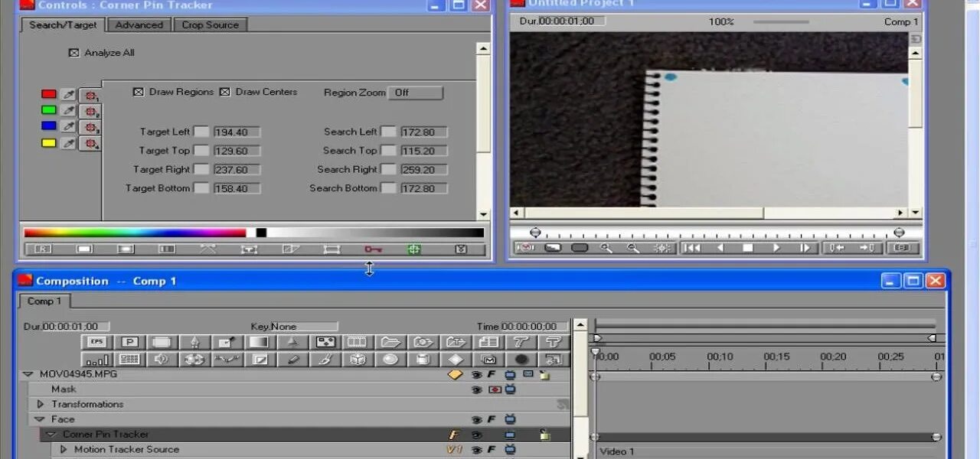Open the Region Zoom dropdown

[416, 93]
